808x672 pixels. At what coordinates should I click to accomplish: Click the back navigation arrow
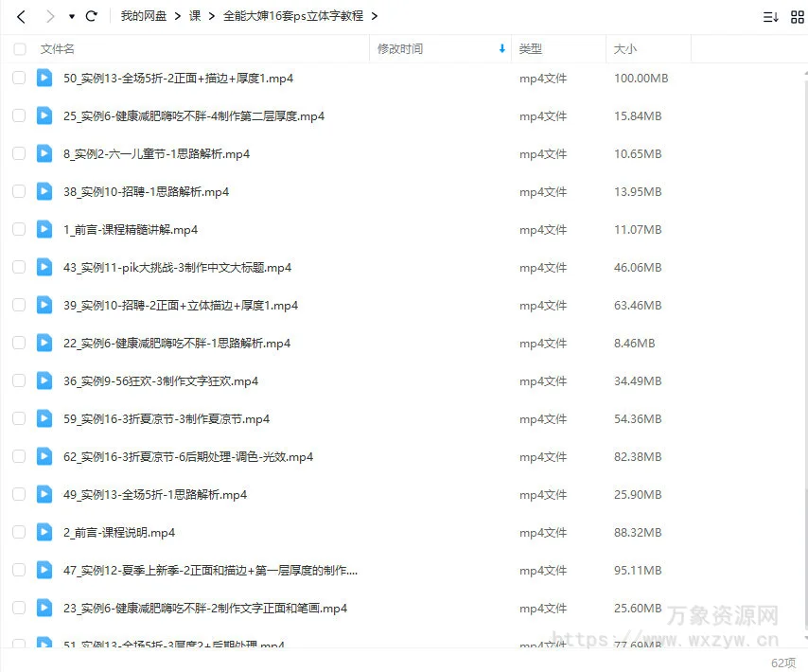tap(20, 16)
